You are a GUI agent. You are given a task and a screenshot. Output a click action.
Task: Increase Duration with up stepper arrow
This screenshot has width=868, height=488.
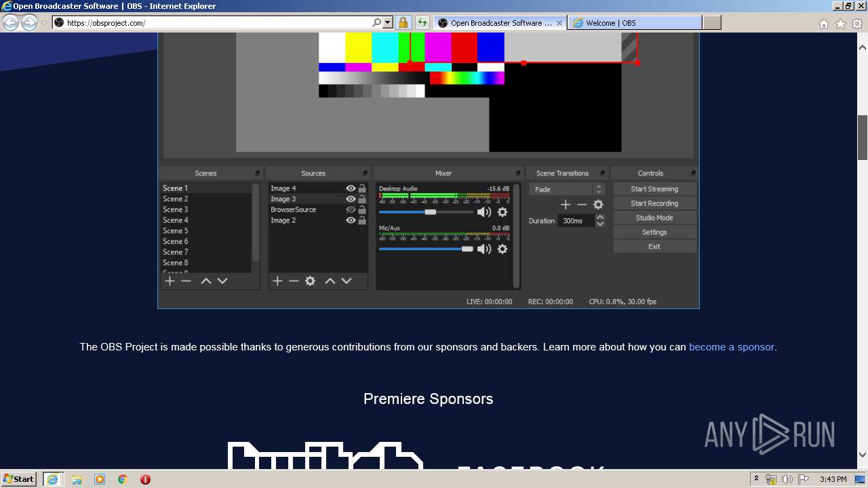[x=600, y=218]
